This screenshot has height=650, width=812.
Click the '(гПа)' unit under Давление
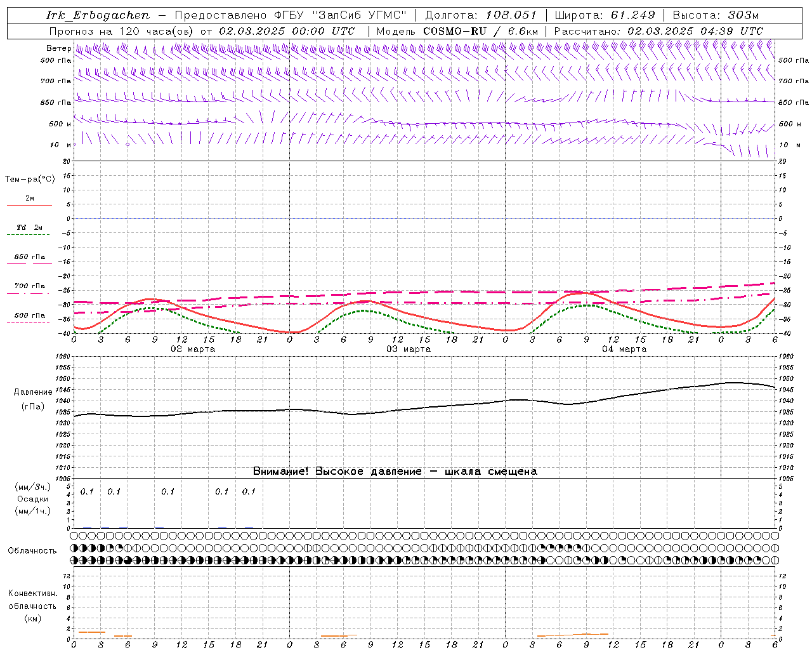coord(33,406)
